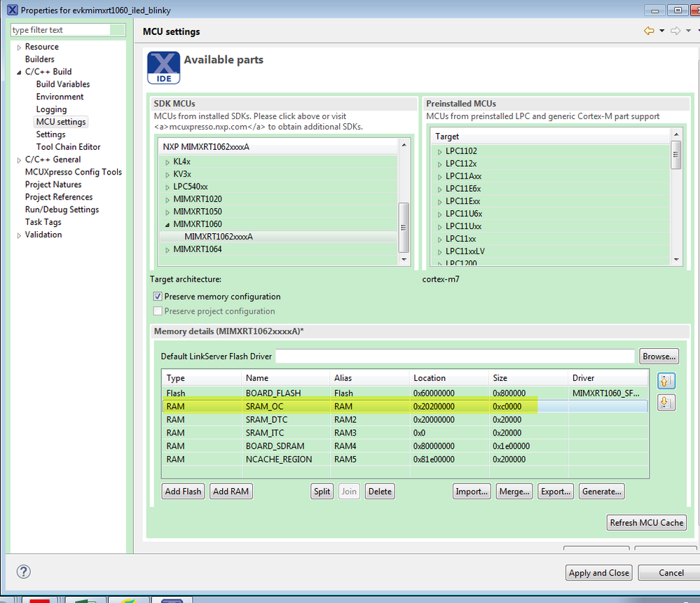The height and width of the screenshot is (603, 700).
Task: Expand the MIMXRT1020 group
Action: click(x=167, y=200)
